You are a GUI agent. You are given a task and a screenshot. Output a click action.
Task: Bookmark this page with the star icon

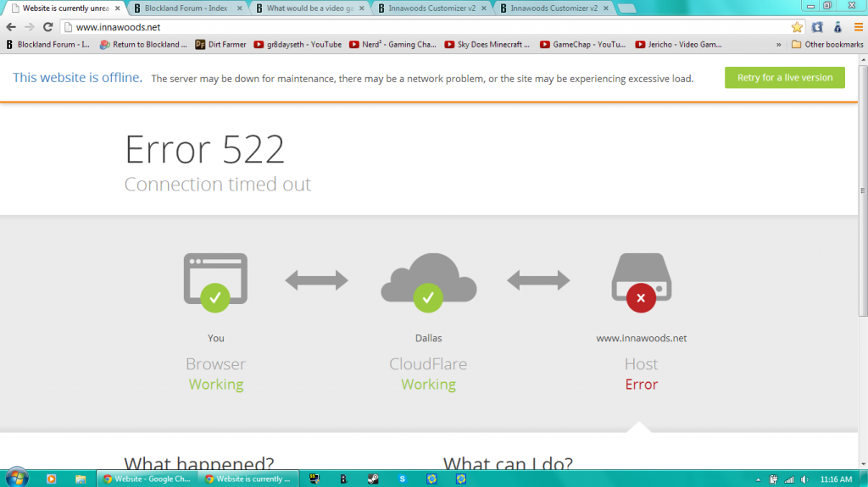tap(797, 27)
